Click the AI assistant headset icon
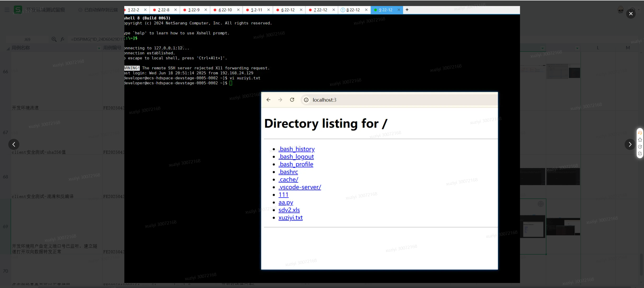 click(640, 133)
